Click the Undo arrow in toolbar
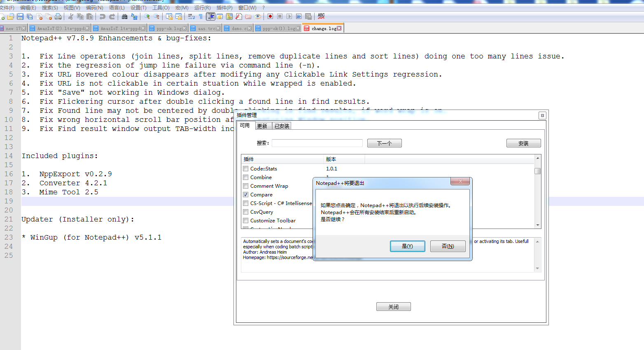The image size is (644, 350). 102,16
